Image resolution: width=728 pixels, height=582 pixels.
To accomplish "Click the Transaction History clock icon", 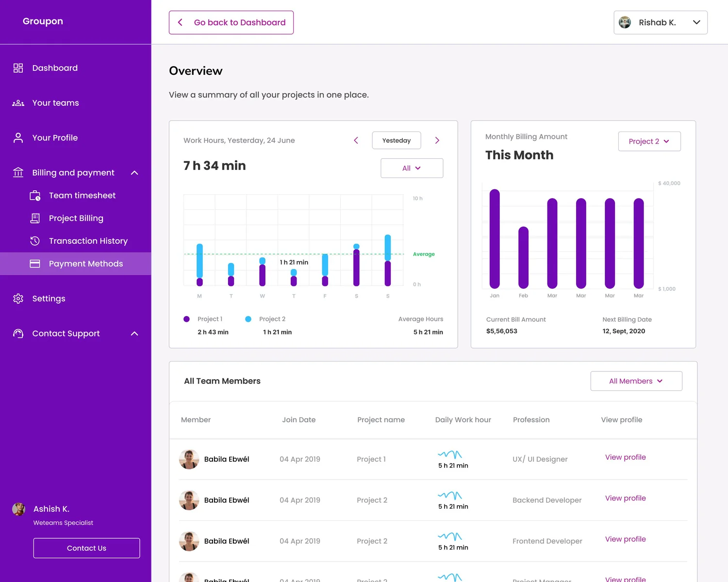I will [x=35, y=241].
